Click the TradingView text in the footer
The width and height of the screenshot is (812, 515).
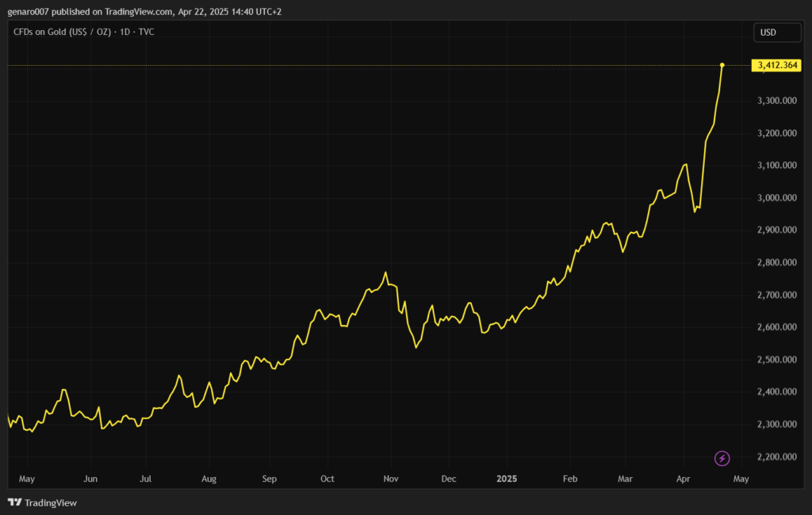click(51, 503)
